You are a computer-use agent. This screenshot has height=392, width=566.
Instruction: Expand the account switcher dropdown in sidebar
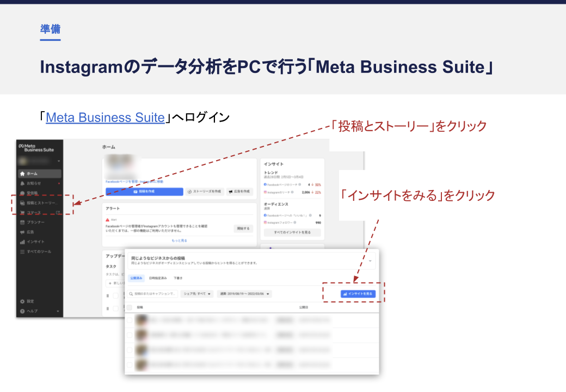58,161
